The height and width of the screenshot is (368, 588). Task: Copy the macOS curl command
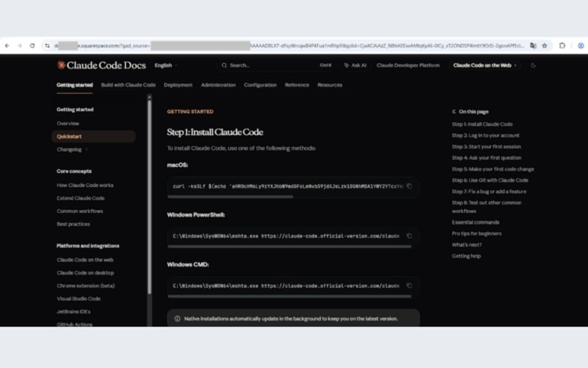[409, 186]
